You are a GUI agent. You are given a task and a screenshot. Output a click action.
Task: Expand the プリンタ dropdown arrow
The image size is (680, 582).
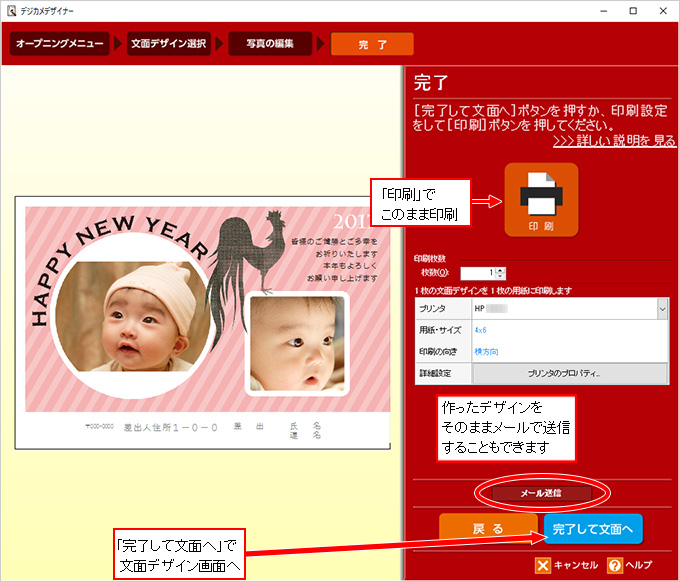tap(662, 309)
